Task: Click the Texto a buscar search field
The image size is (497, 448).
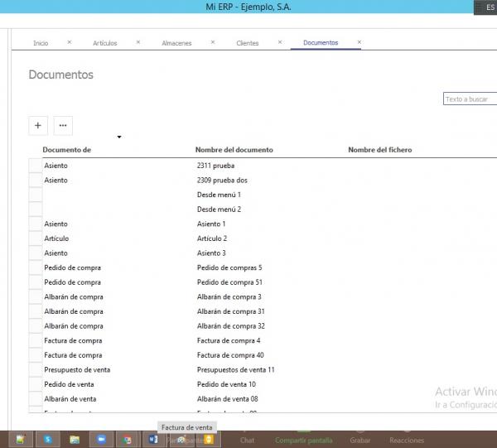Action: click(470, 99)
